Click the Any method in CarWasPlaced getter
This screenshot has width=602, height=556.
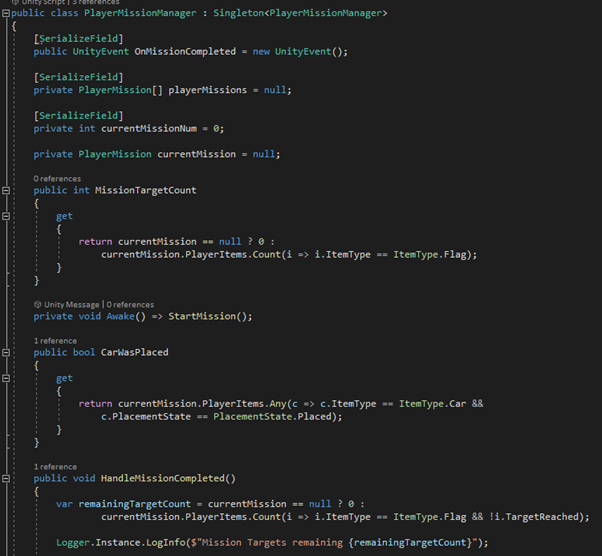click(278, 404)
